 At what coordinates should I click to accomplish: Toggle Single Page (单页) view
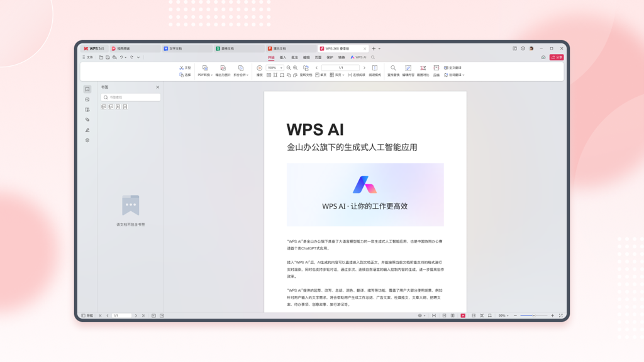pyautogui.click(x=321, y=75)
